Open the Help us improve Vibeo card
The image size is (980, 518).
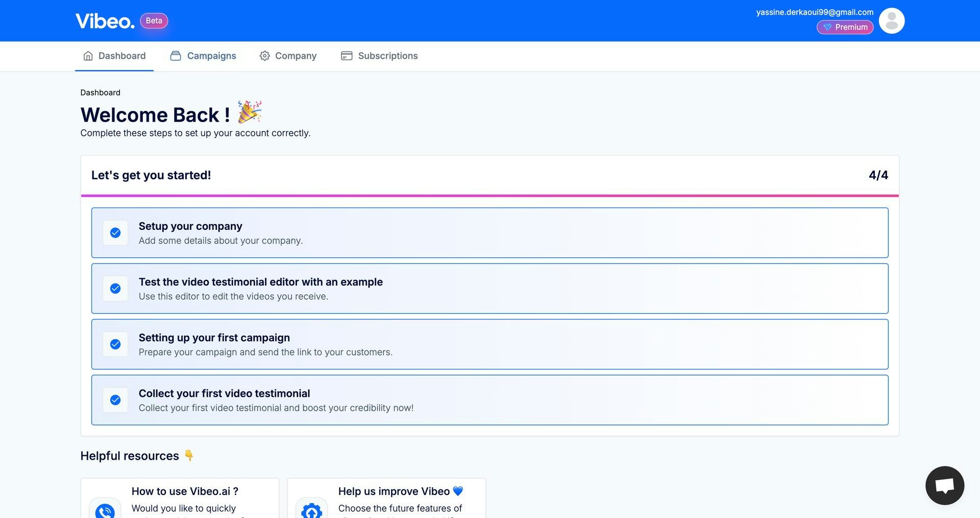point(386,498)
